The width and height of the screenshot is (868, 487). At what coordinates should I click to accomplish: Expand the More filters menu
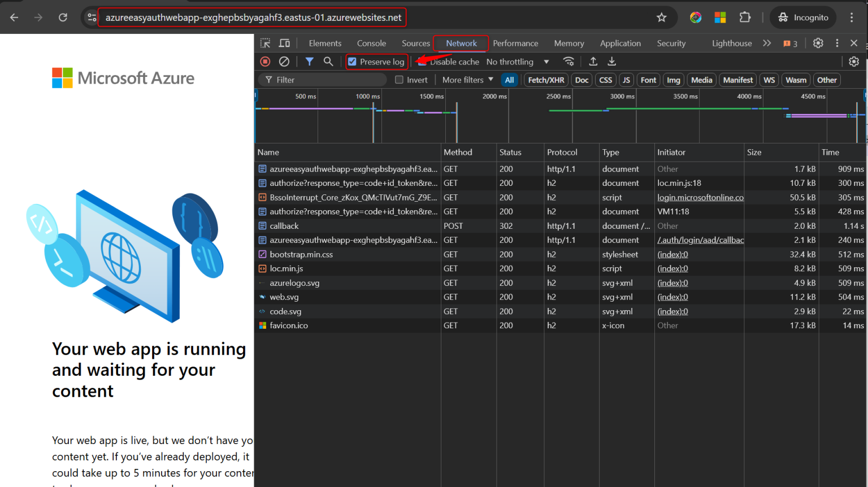pos(466,80)
